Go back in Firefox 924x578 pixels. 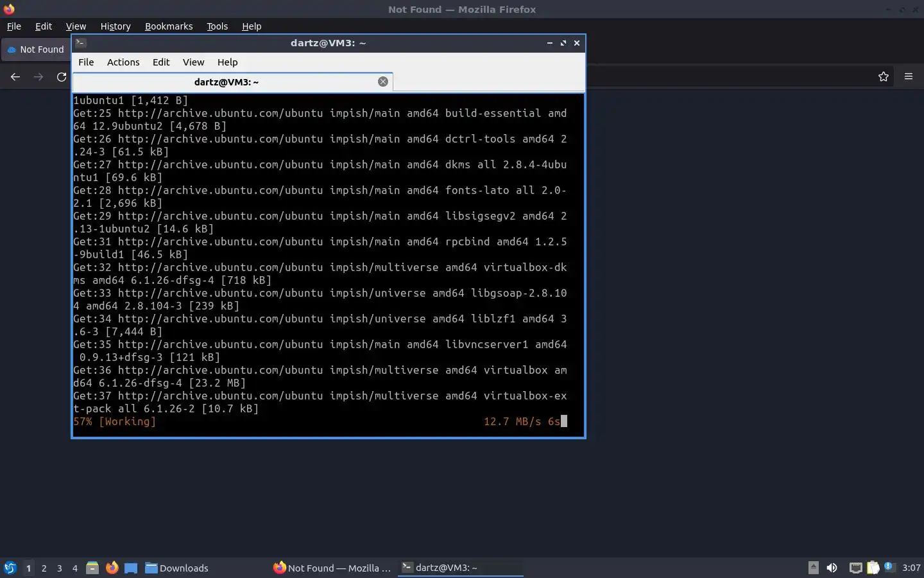click(x=15, y=76)
